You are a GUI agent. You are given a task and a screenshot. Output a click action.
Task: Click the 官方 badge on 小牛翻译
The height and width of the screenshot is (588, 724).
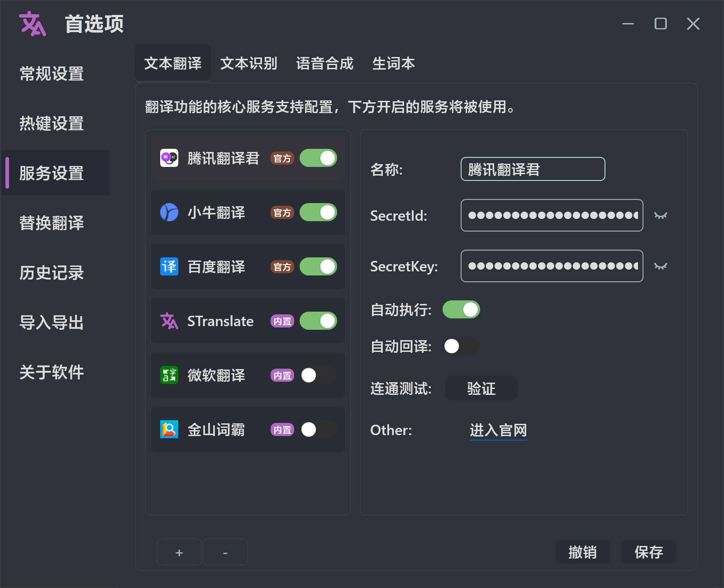[282, 213]
